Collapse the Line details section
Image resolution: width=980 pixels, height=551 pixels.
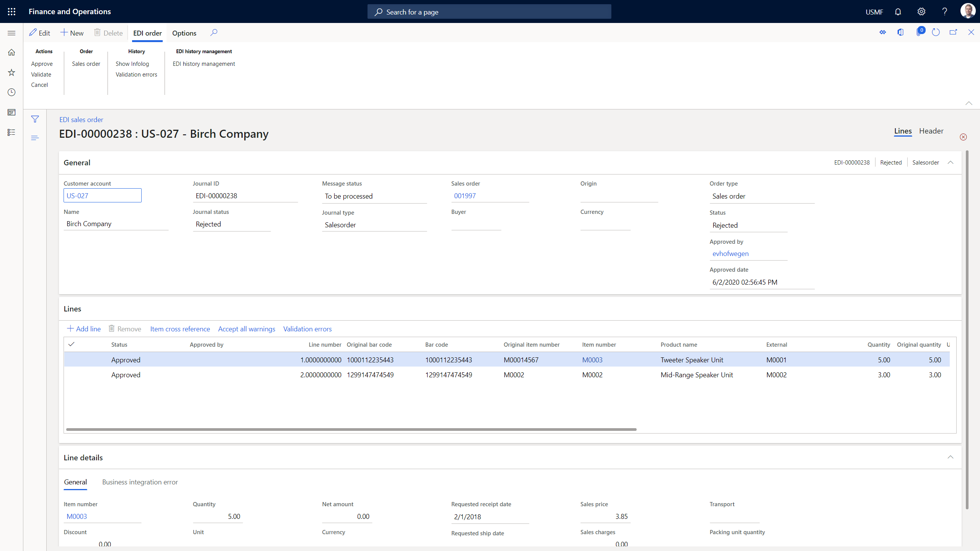950,457
